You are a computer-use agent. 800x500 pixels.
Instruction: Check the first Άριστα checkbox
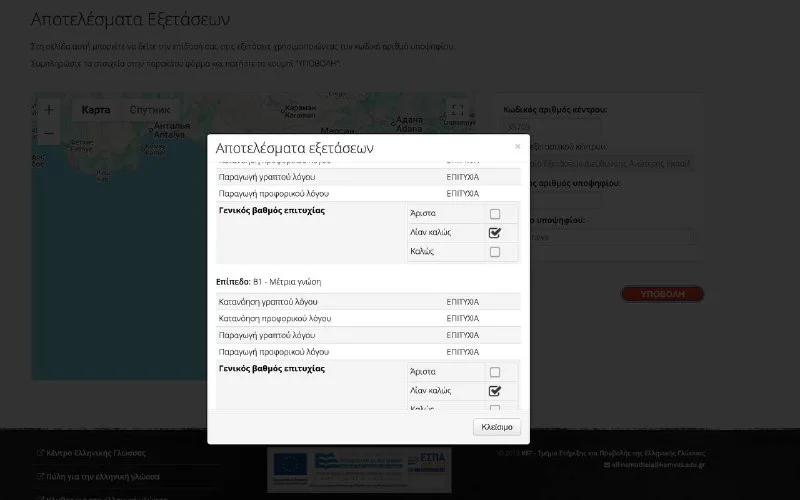point(494,214)
